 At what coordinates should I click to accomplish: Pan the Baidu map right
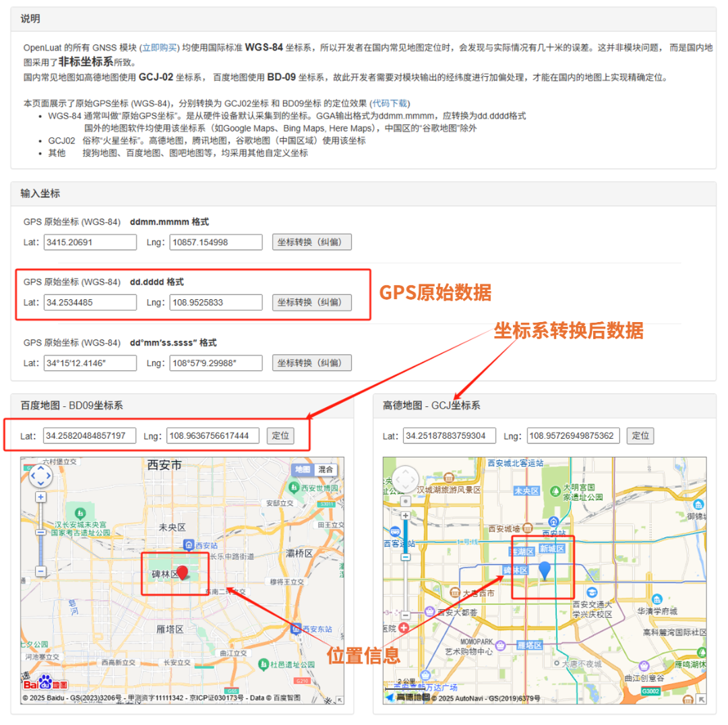49,476
